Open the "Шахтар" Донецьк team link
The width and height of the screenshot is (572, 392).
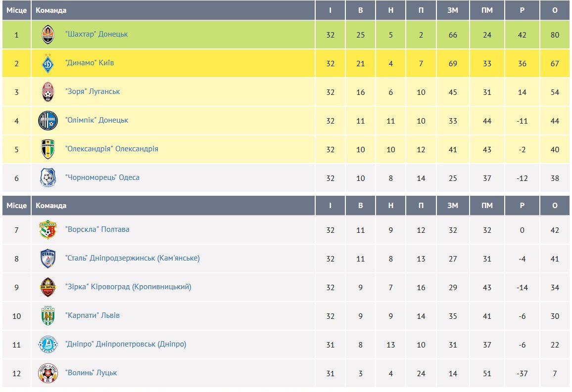pyautogui.click(x=96, y=34)
